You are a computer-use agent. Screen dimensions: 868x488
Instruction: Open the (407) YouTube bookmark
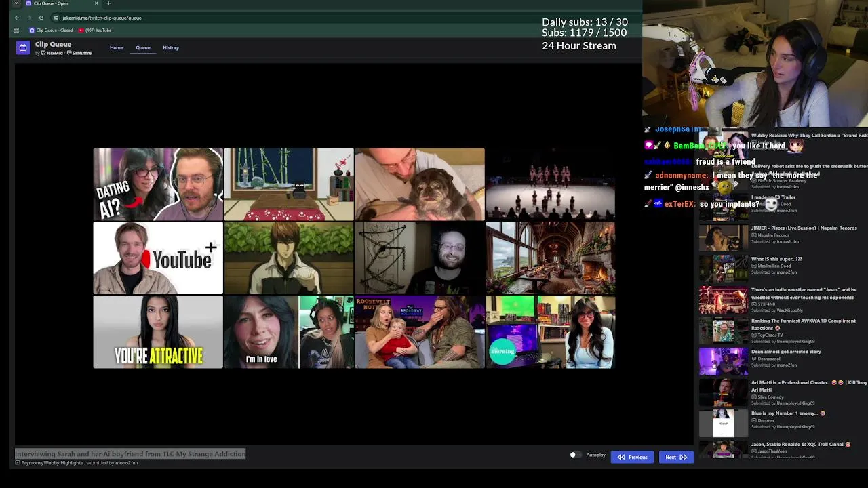point(95,30)
